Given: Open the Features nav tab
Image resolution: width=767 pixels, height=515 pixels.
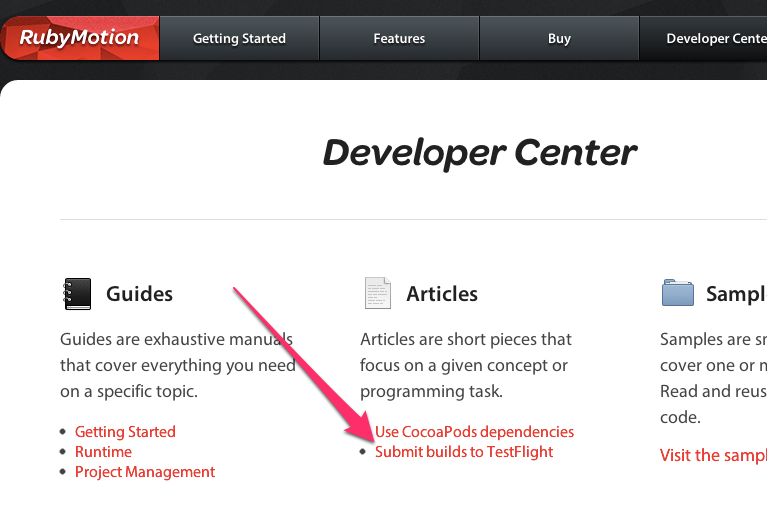Looking at the screenshot, I should point(399,38).
